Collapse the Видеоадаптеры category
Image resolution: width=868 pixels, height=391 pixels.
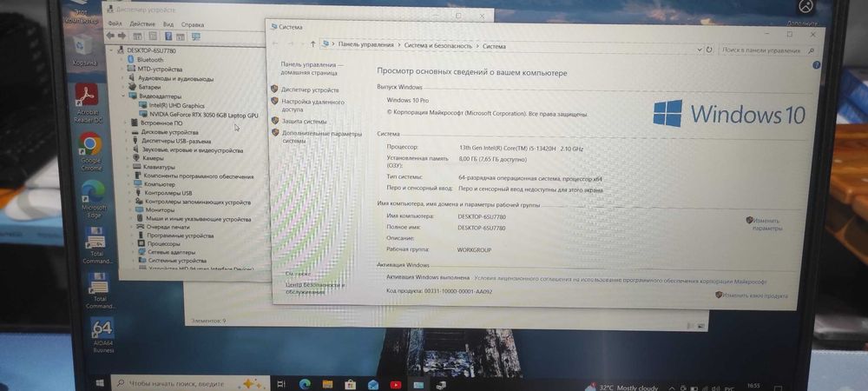coord(123,96)
